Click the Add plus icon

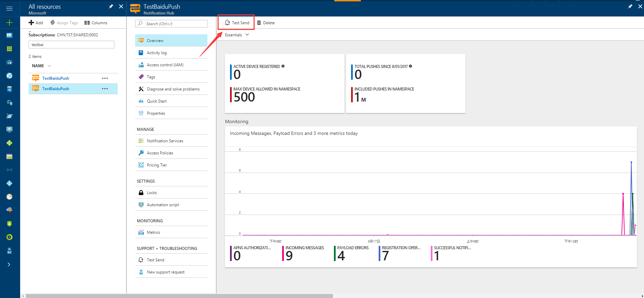coord(31,23)
